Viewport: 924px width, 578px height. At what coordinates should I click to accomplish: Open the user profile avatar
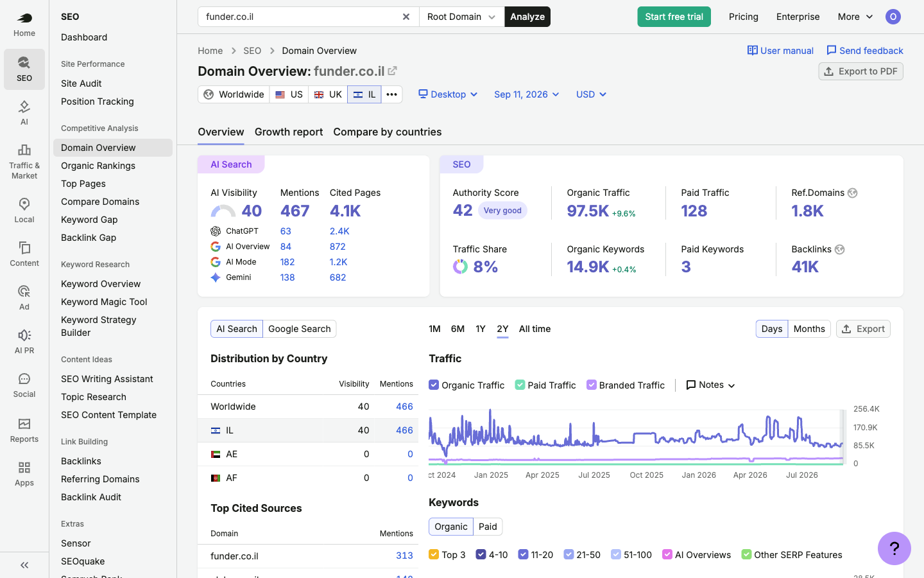[893, 17]
